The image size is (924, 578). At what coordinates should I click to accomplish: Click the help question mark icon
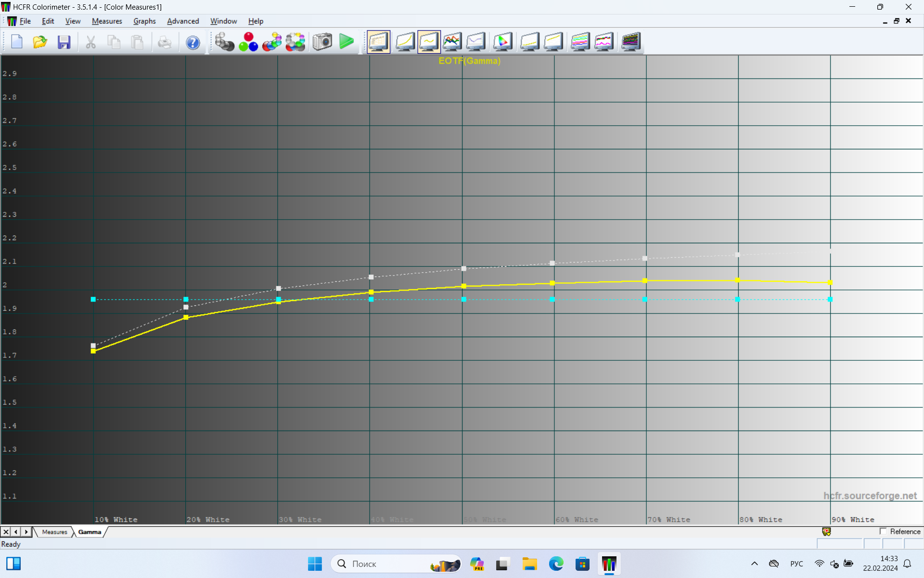(x=192, y=42)
